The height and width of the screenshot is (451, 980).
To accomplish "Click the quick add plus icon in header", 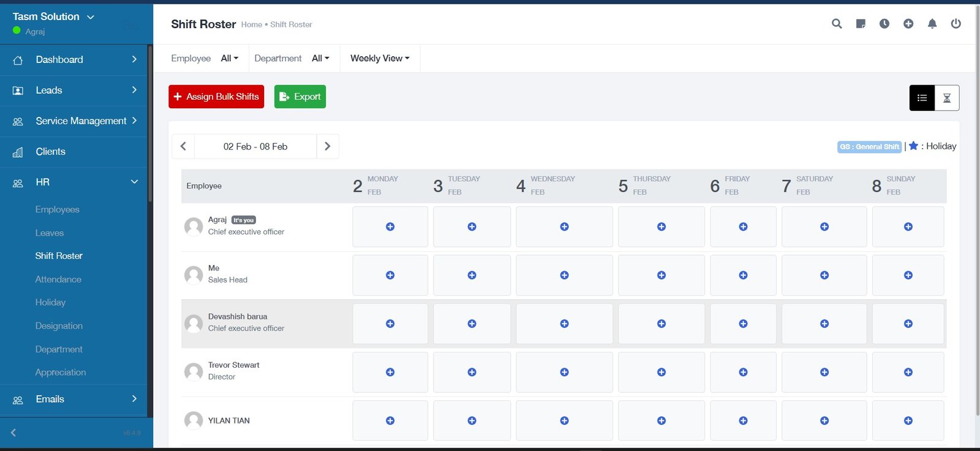I will click(908, 24).
